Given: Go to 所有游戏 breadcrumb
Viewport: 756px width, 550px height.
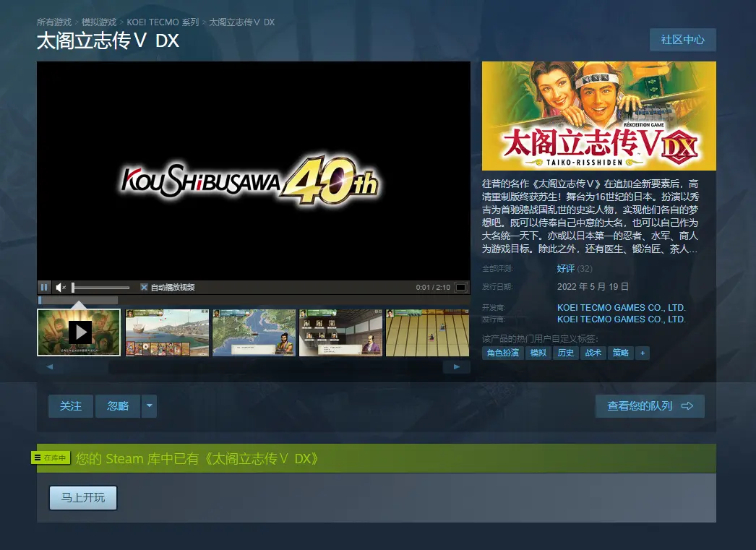Looking at the screenshot, I should pyautogui.click(x=54, y=22).
